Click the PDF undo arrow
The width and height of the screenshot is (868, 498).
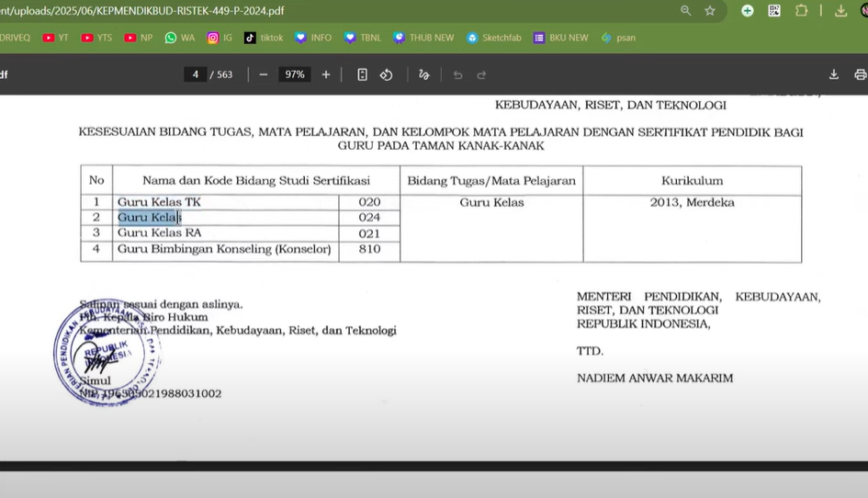pyautogui.click(x=457, y=74)
